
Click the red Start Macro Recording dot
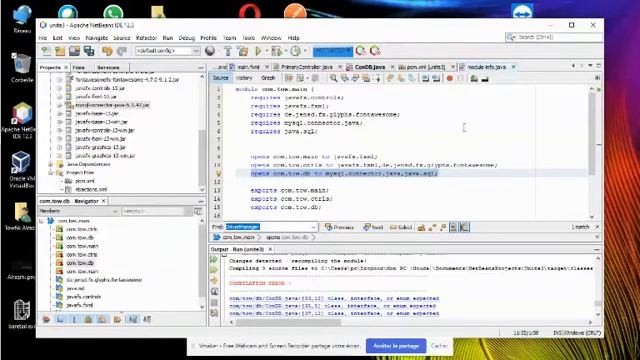point(450,78)
